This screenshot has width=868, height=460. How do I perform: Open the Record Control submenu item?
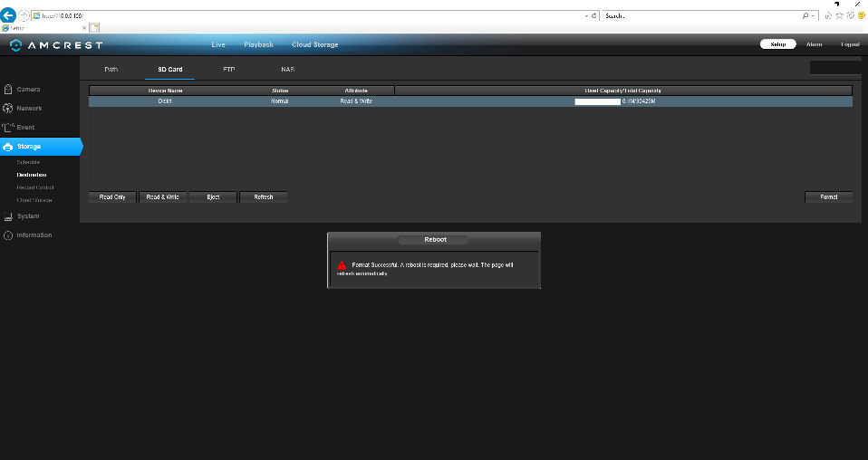click(x=34, y=187)
